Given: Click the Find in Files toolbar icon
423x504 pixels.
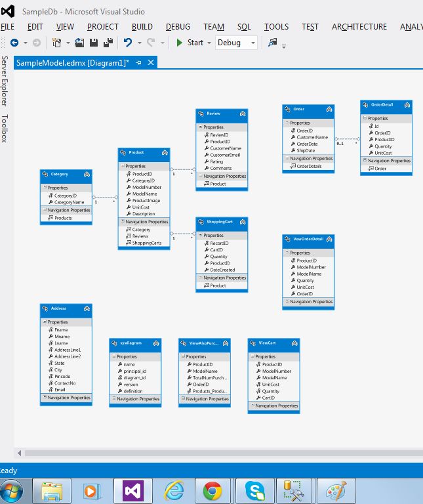Looking at the screenshot, I should tap(273, 43).
